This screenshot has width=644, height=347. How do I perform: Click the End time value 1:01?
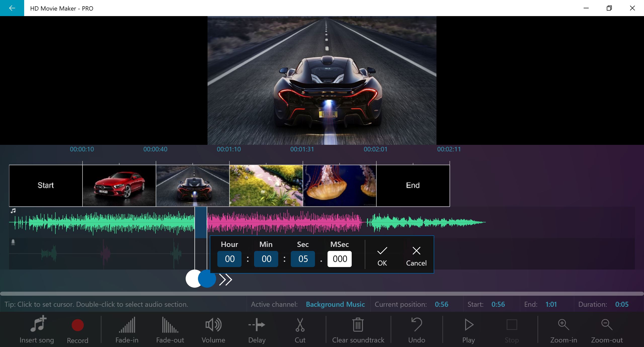[x=551, y=304]
